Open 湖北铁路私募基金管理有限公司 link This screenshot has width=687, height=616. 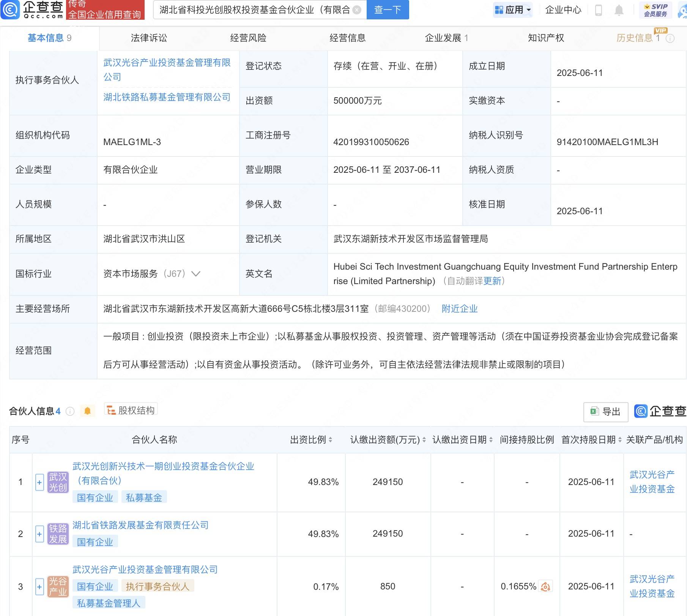[x=167, y=98]
